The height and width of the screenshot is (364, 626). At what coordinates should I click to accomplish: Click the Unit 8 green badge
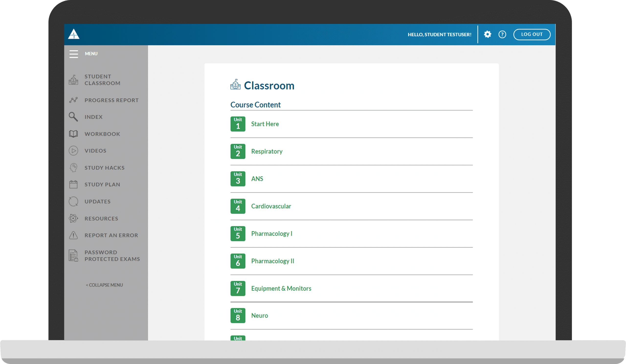238,316
